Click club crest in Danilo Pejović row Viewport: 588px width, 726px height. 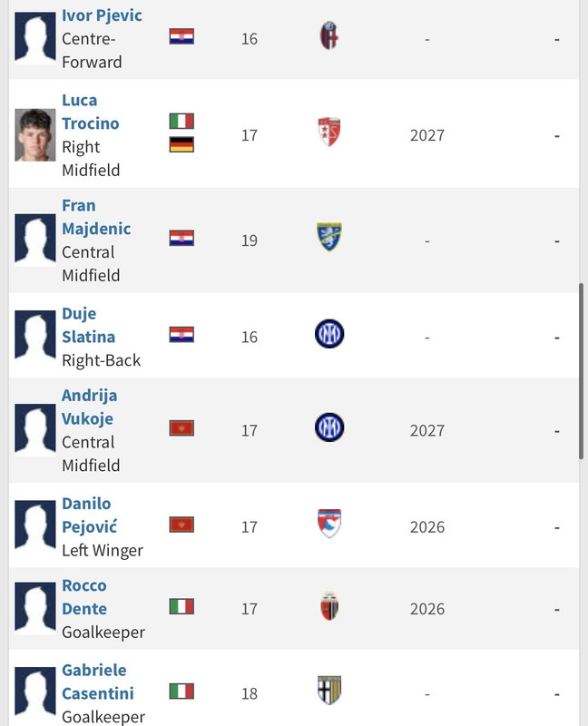pos(328,525)
